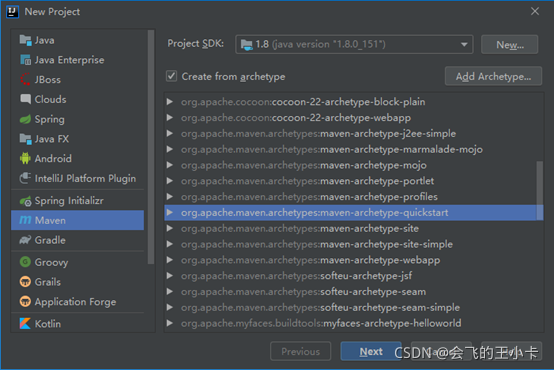The width and height of the screenshot is (554, 370).
Task: Click the Next button
Action: [x=371, y=351]
